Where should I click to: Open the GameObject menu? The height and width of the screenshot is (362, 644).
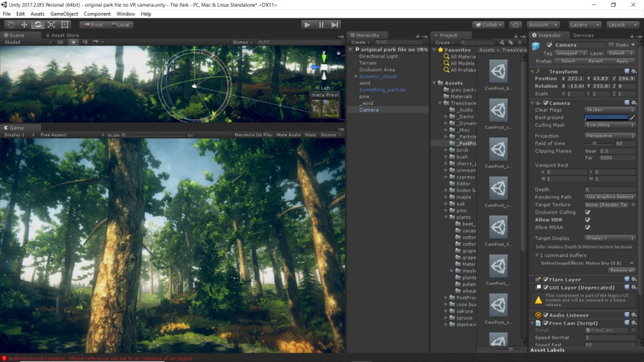pyautogui.click(x=64, y=13)
